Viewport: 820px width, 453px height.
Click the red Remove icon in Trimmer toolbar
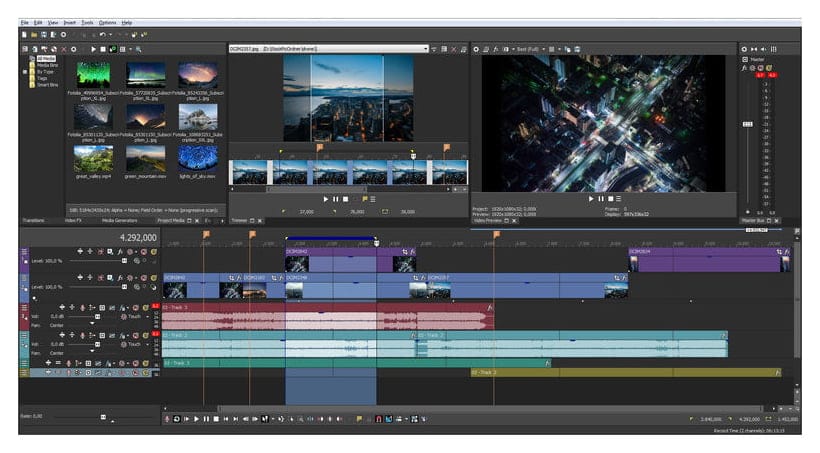(x=453, y=49)
